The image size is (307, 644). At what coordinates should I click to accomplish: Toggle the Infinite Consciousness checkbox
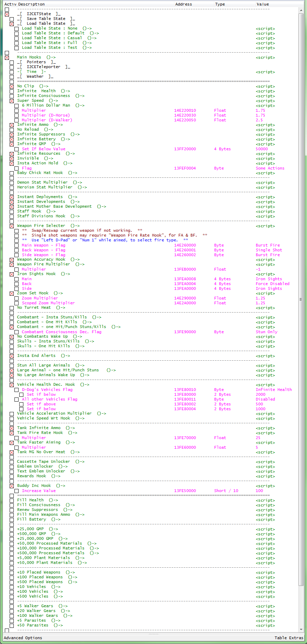pyautogui.click(x=12, y=96)
